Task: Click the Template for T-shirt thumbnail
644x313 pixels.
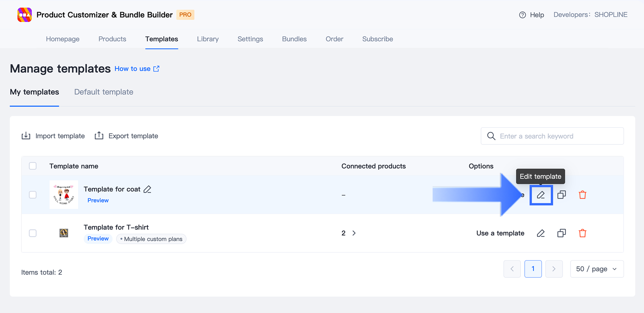Action: tap(64, 233)
